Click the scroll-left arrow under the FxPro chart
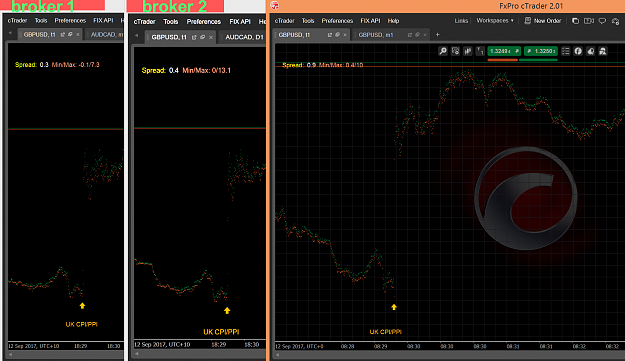The height and width of the screenshot is (361, 625). coord(277,355)
